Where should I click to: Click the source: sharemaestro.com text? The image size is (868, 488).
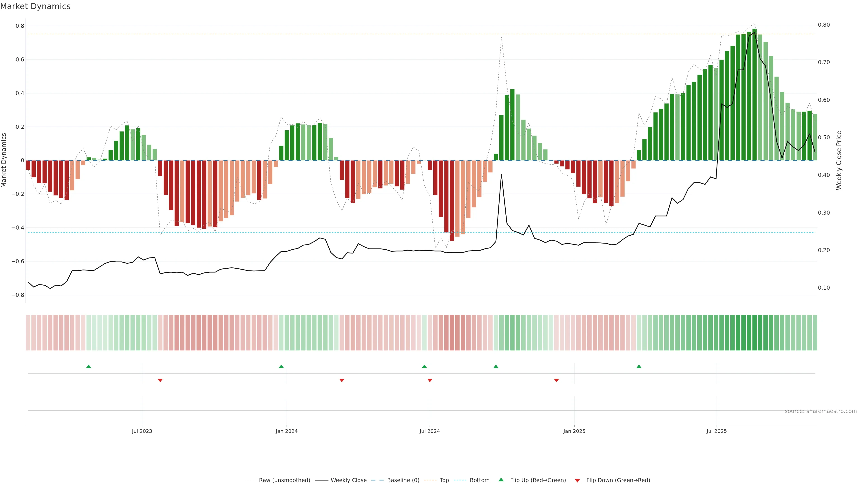pyautogui.click(x=821, y=411)
